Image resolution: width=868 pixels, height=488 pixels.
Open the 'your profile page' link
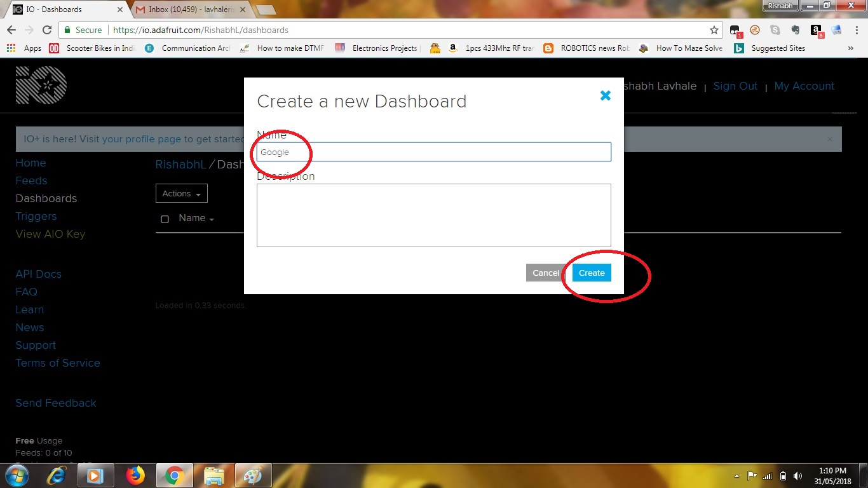pos(142,139)
